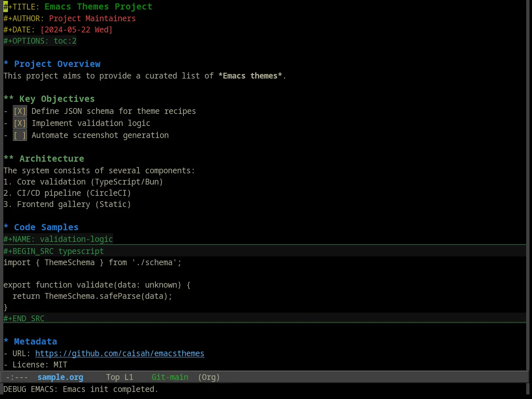The width and height of the screenshot is (532, 399).
Task: Click the (Org) major mode indicator
Action: pyautogui.click(x=209, y=377)
